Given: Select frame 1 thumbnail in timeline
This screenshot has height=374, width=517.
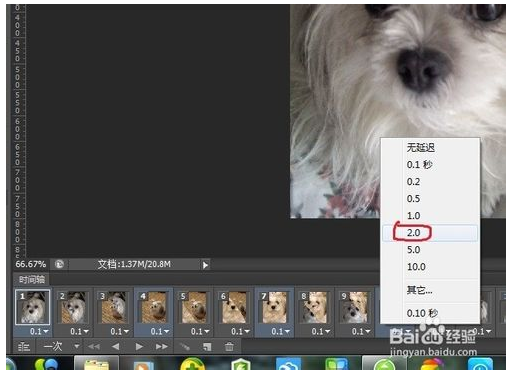Looking at the screenshot, I should [33, 307].
